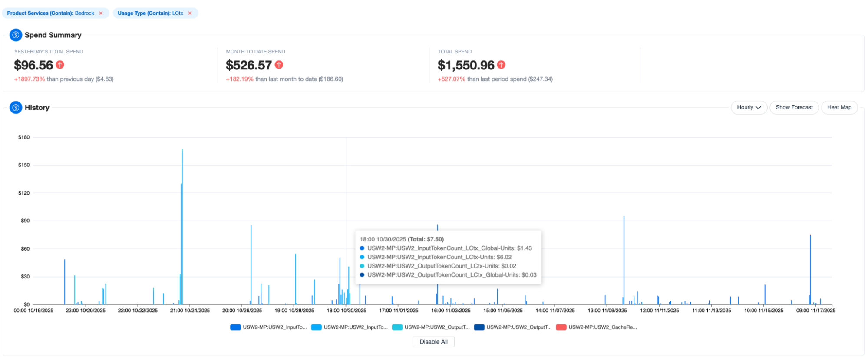Click the History section dollar icon
The height and width of the screenshot is (357, 868).
click(x=16, y=107)
